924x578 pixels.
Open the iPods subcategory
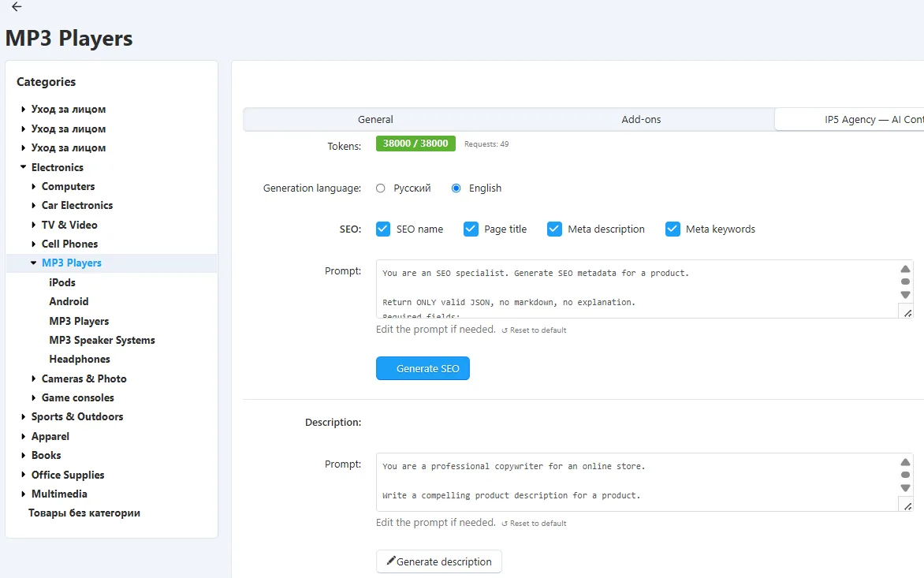62,283
